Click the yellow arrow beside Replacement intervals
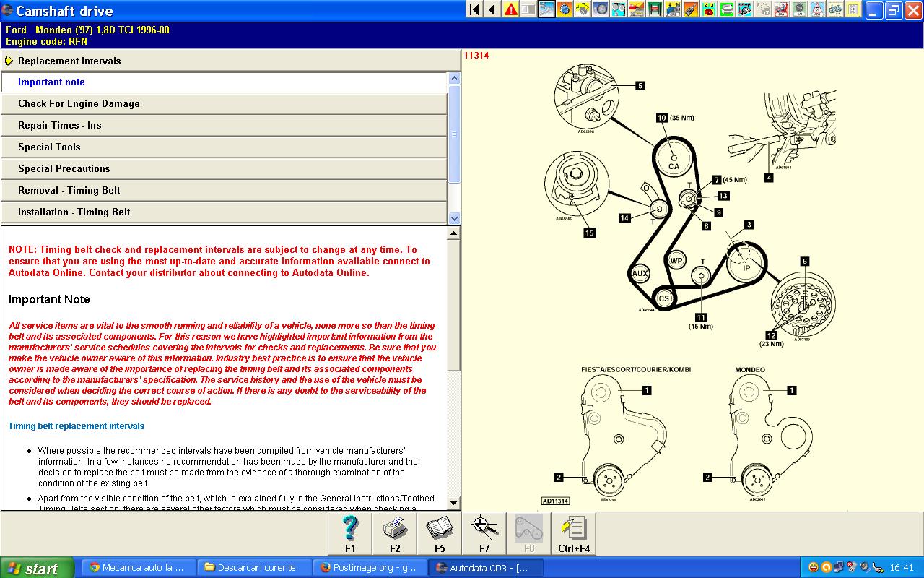 click(x=9, y=61)
